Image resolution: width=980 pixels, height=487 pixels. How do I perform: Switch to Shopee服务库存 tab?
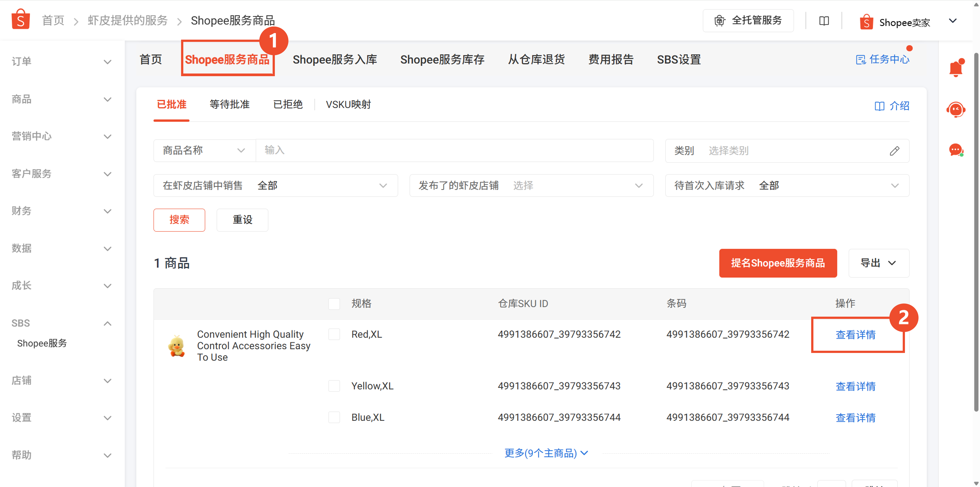[x=442, y=59]
